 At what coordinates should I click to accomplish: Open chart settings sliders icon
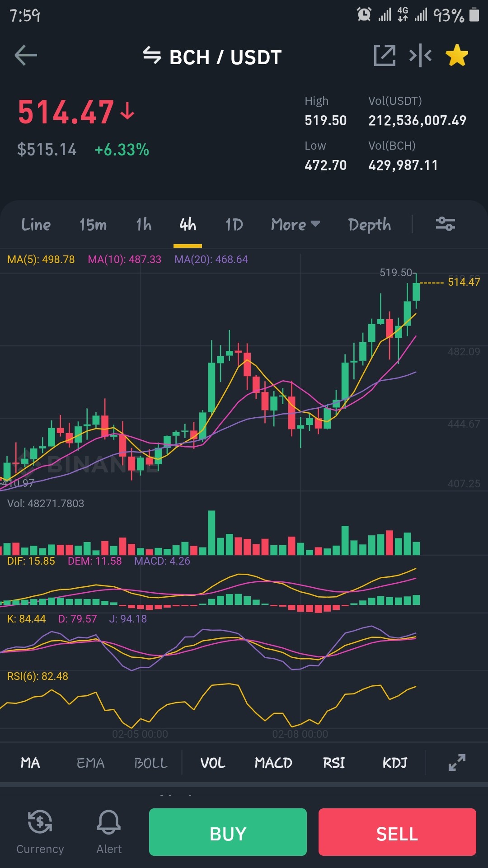coord(446,224)
